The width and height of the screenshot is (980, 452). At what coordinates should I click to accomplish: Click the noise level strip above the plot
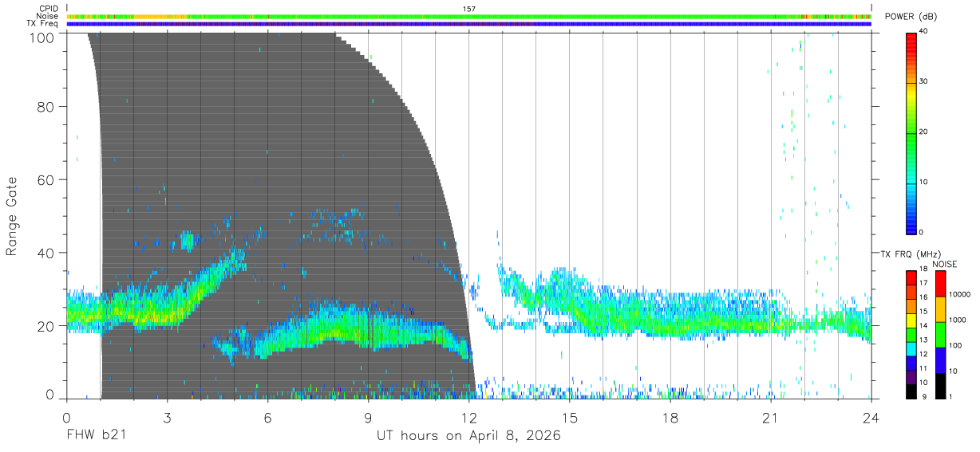point(469,16)
